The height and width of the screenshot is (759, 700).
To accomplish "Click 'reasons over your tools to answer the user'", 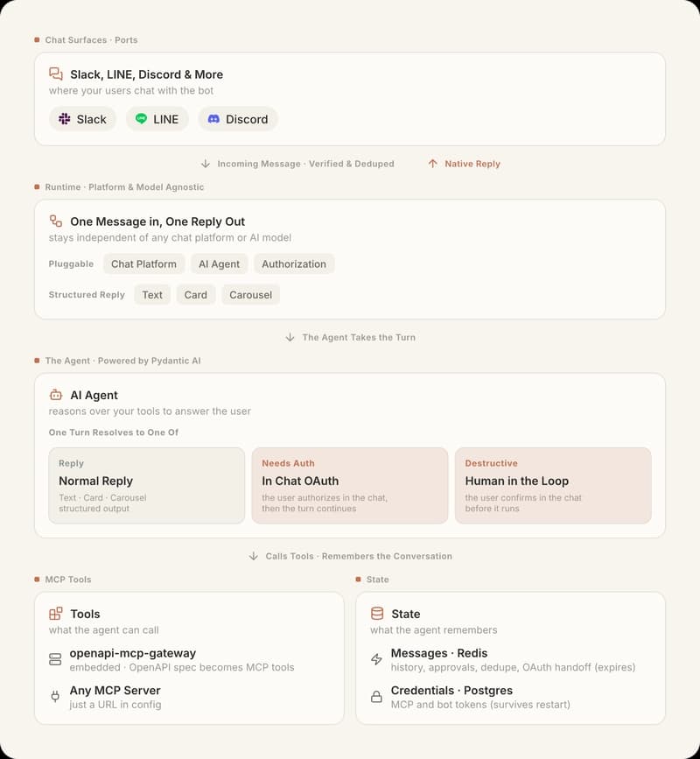I will (150, 411).
